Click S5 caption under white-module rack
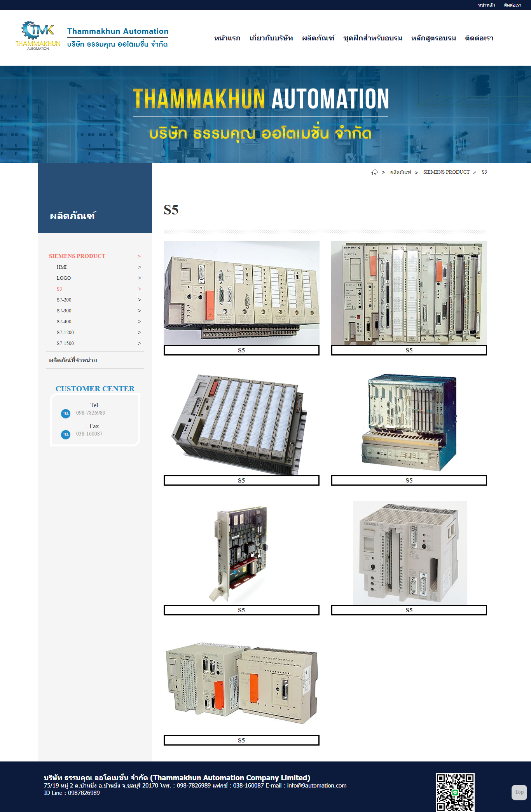The image size is (531, 812). (241, 481)
